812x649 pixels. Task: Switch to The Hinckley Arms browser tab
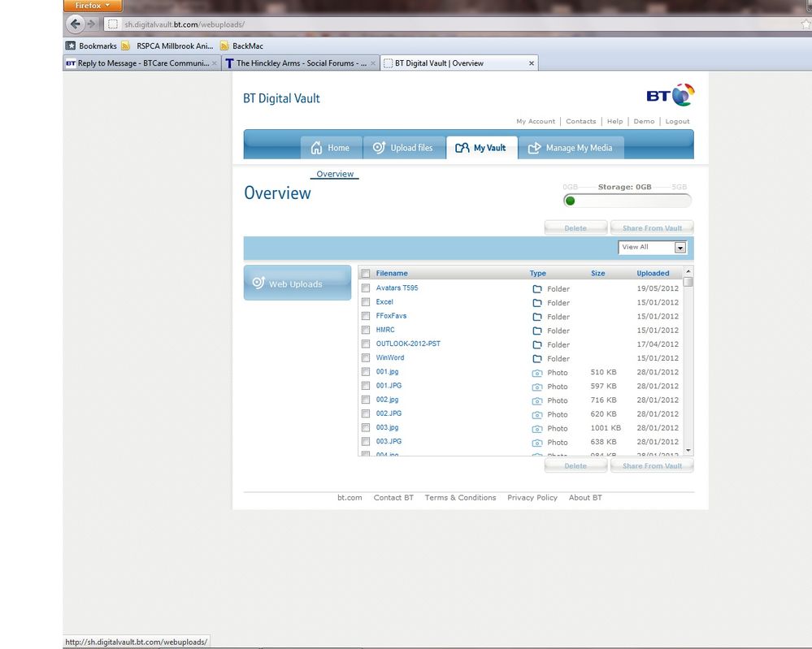pyautogui.click(x=301, y=63)
